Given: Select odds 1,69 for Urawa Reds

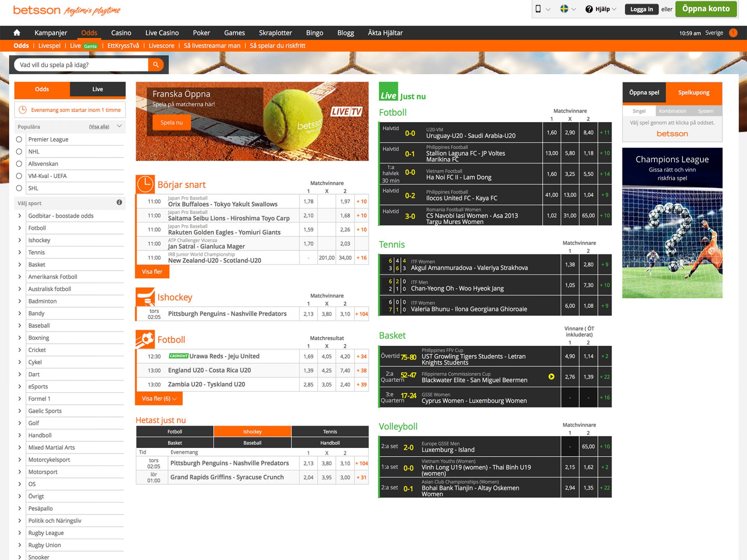Looking at the screenshot, I should [x=309, y=356].
